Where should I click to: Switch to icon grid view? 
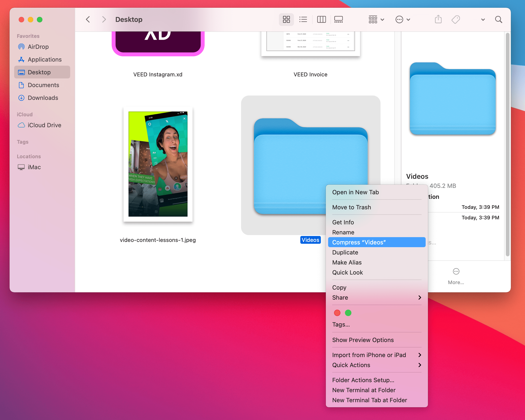click(x=286, y=19)
